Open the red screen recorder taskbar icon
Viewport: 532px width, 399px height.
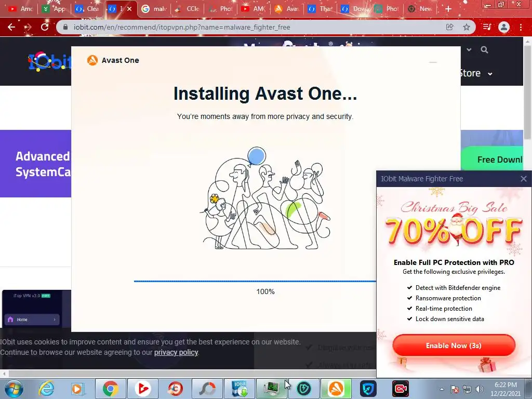[401, 389]
